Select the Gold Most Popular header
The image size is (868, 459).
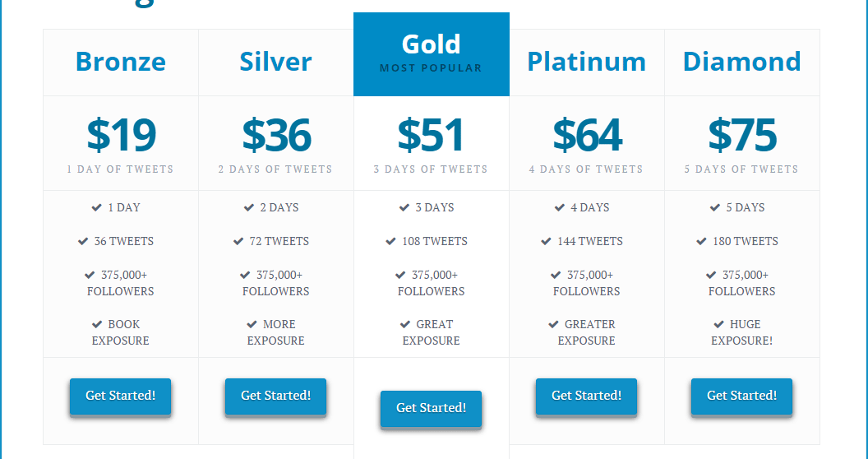[x=431, y=53]
